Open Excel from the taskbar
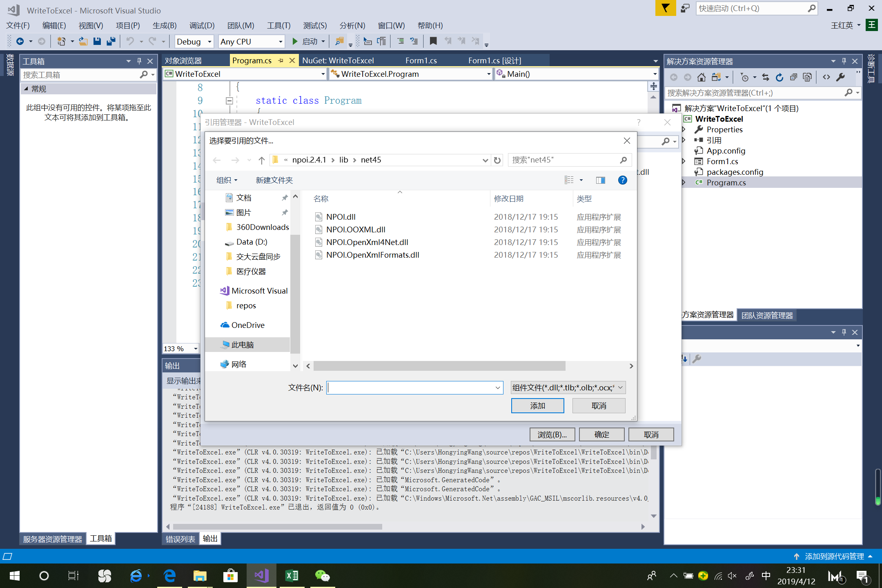The width and height of the screenshot is (882, 588). pyautogui.click(x=292, y=576)
